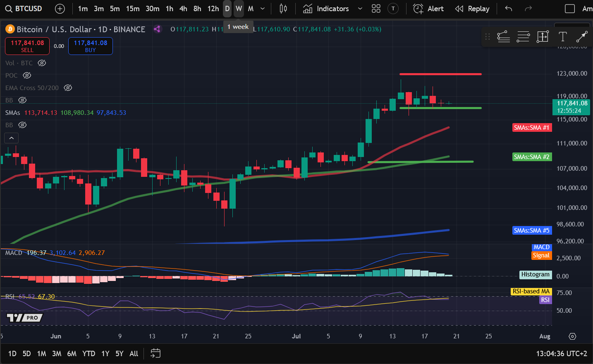The height and width of the screenshot is (364, 593).
Task: Set range to YTD
Action: 88,354
